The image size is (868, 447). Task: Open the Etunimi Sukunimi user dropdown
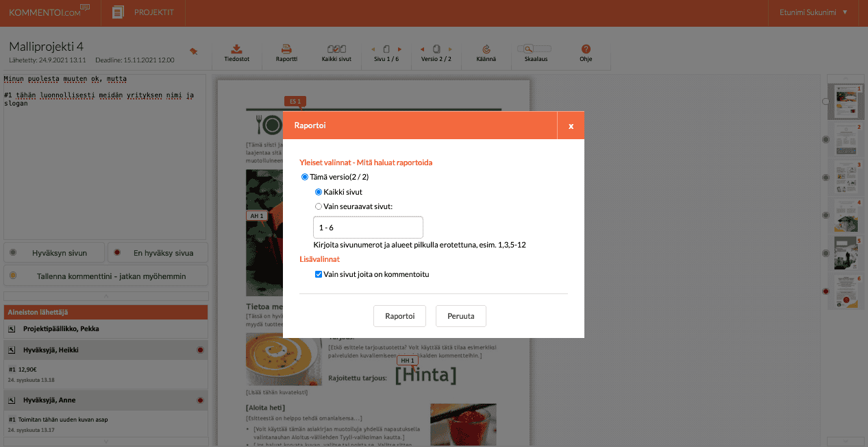[x=813, y=12]
